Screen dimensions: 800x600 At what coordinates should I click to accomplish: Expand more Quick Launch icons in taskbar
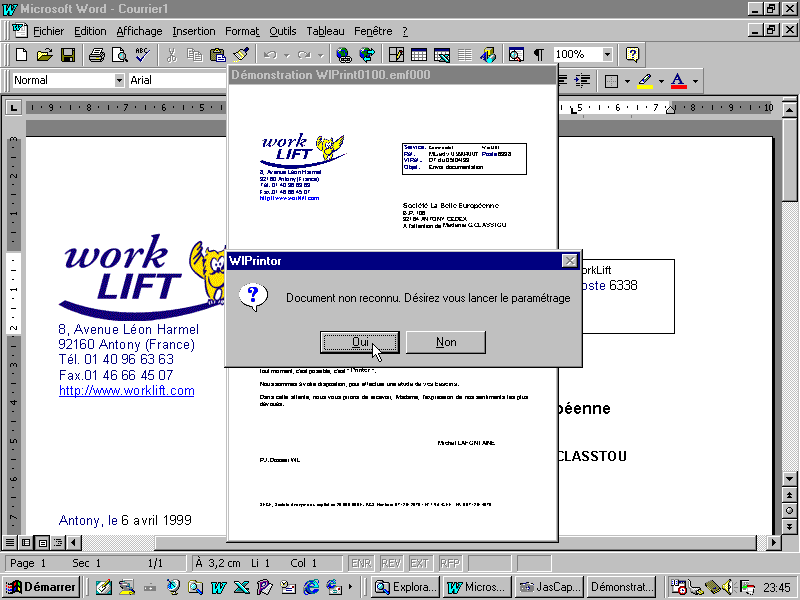(351, 587)
